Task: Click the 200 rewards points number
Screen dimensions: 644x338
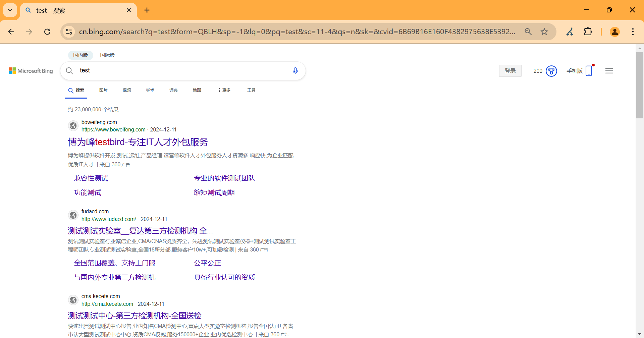Action: pos(538,71)
